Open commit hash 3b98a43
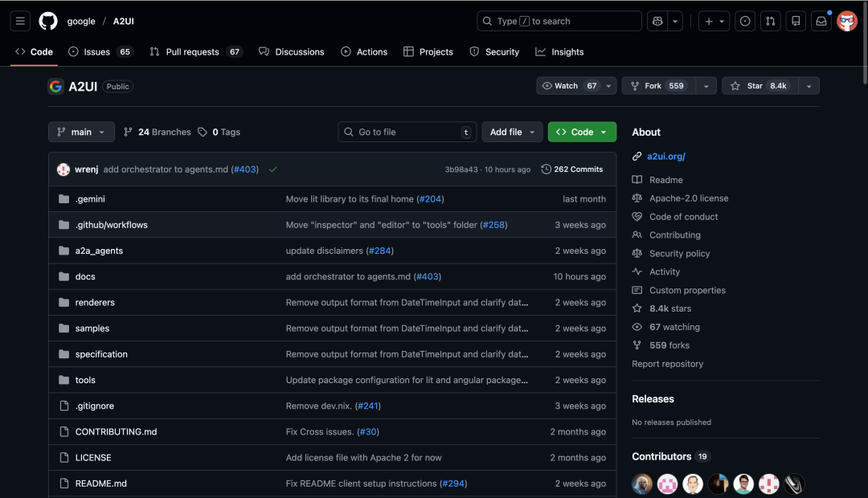Image resolution: width=868 pixels, height=498 pixels. (x=461, y=169)
